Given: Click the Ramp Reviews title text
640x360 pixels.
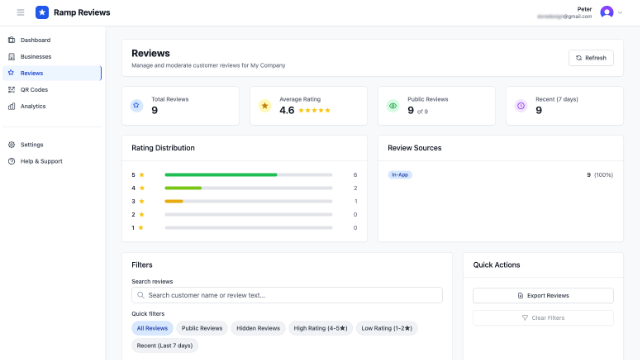Looking at the screenshot, I should pos(82,13).
